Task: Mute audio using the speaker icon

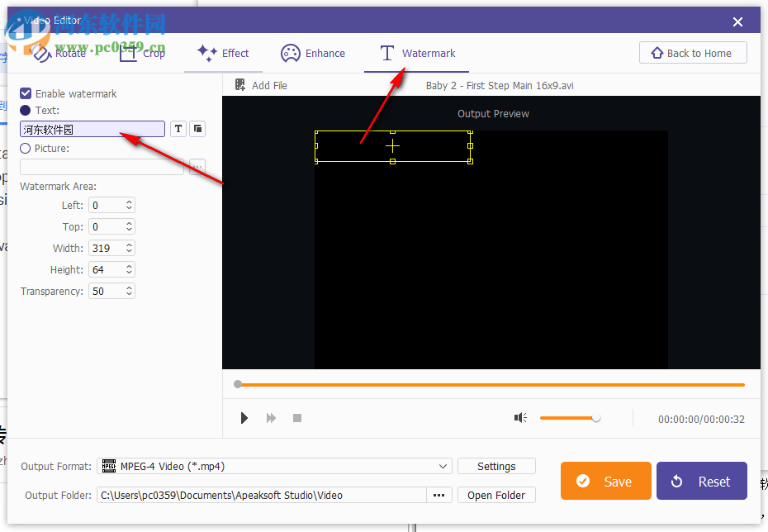Action: click(x=520, y=417)
